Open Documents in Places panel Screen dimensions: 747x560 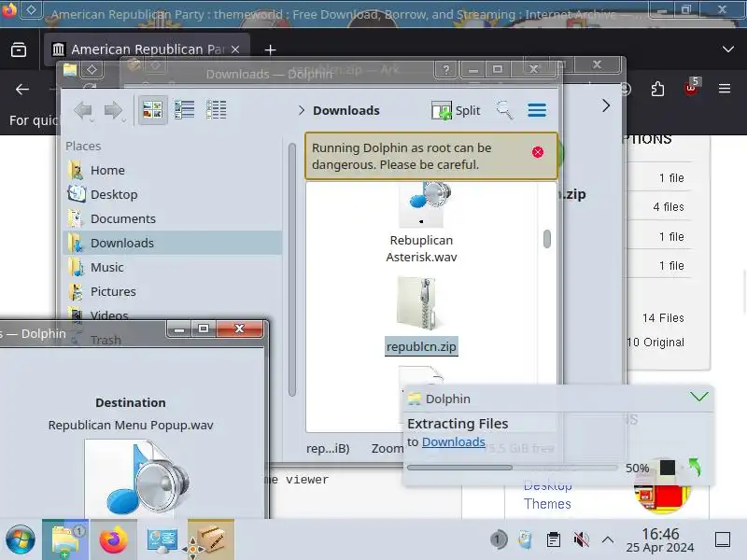pyautogui.click(x=173, y=218)
